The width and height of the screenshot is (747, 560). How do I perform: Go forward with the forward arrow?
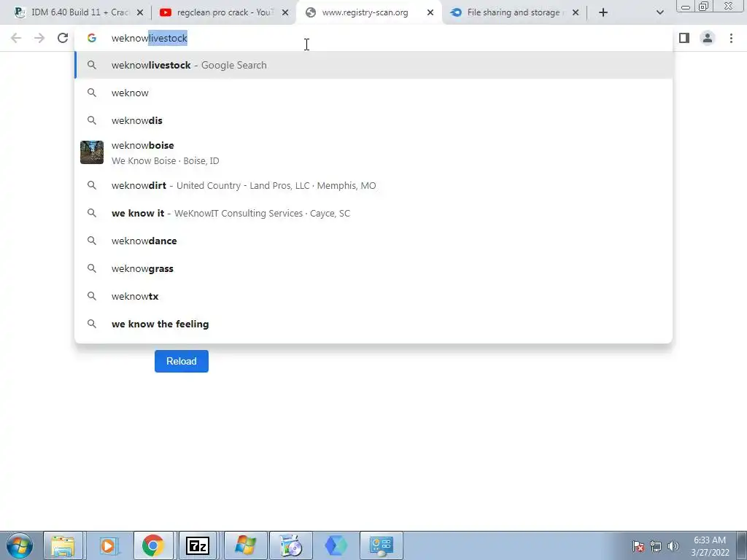(39, 38)
